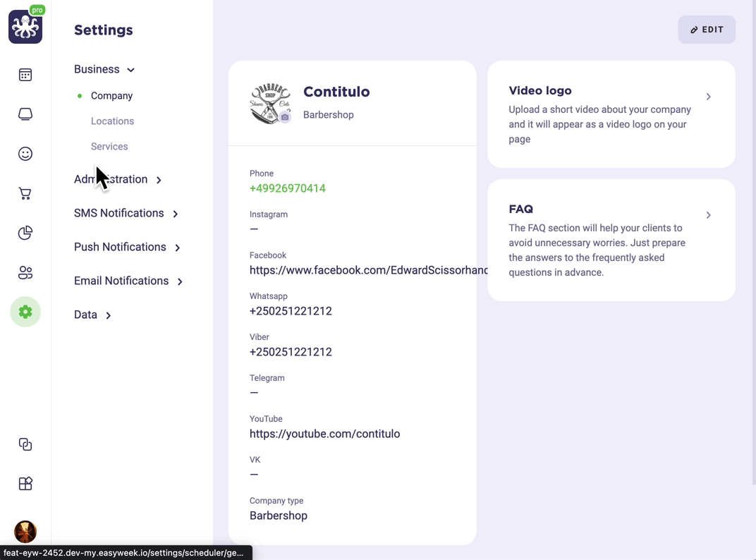This screenshot has width=756, height=560.
Task: Click the overlapping squares copy icon
Action: click(25, 444)
